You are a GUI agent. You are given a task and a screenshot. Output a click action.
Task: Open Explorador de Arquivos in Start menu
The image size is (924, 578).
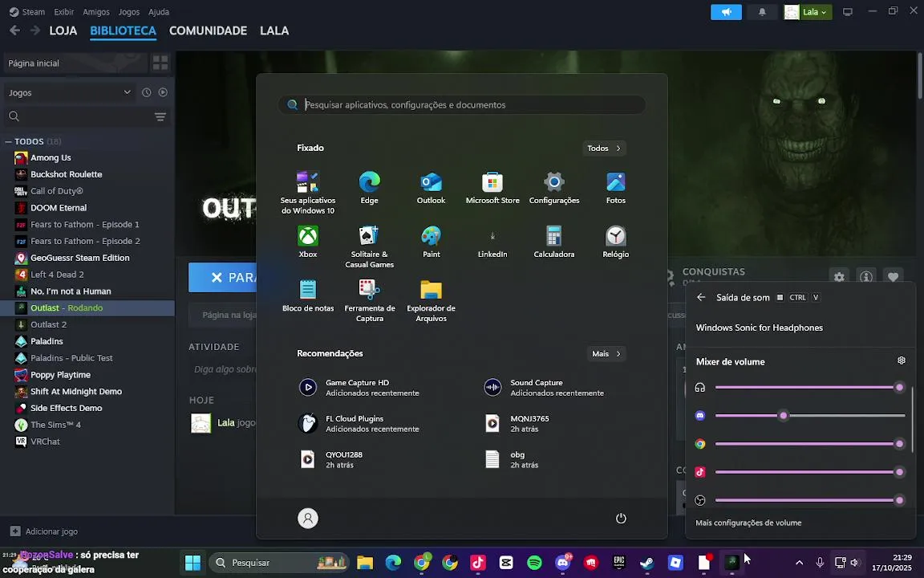point(431,300)
